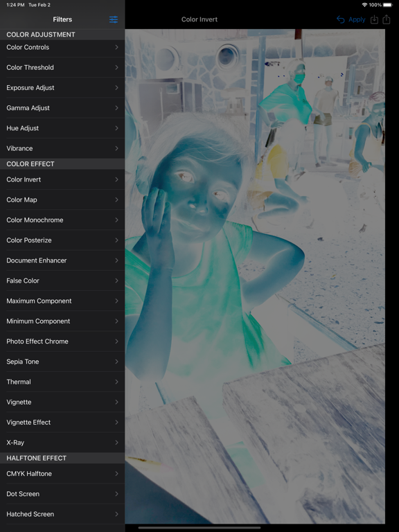This screenshot has width=399, height=532.
Task: Select the Maximum Component filter
Action: 62,301
